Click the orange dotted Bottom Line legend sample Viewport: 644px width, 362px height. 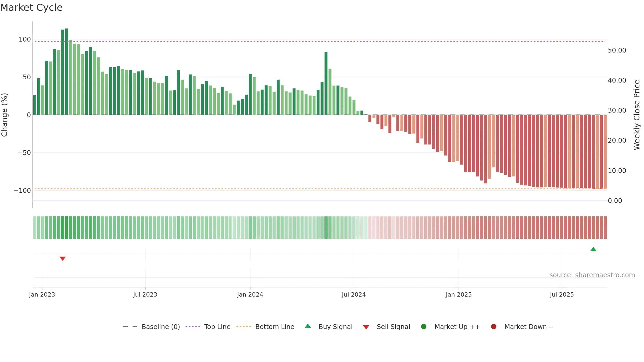click(x=244, y=327)
